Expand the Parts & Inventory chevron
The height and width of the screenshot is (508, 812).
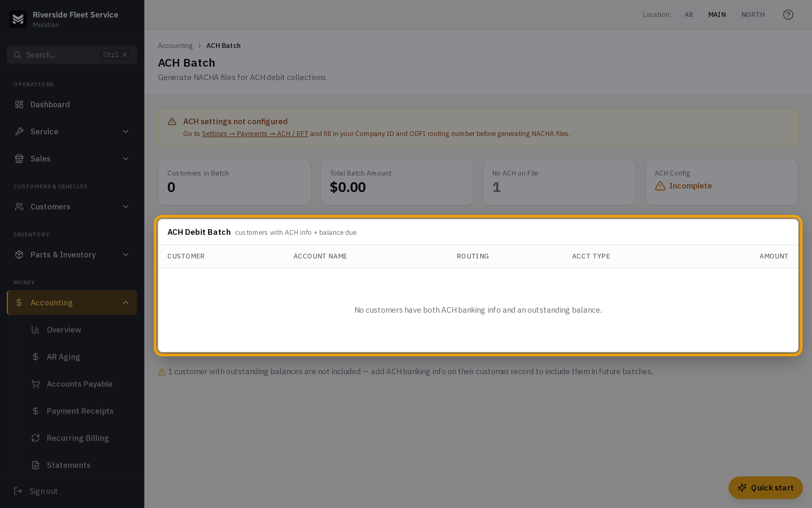pyautogui.click(x=126, y=255)
